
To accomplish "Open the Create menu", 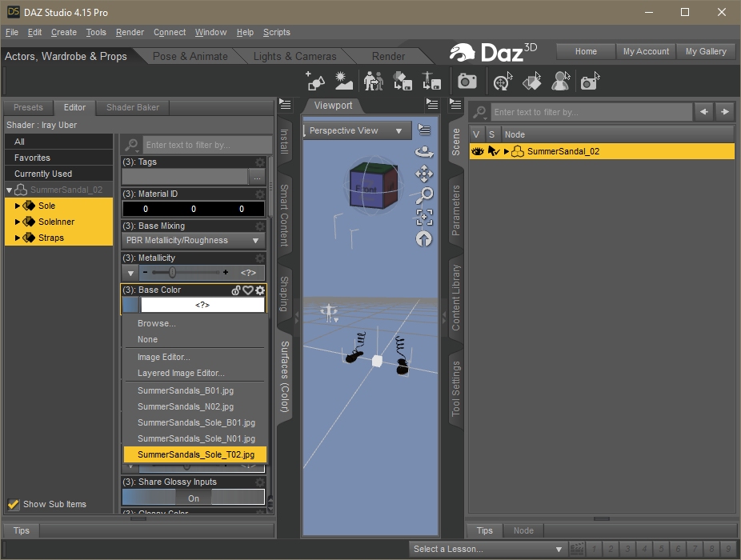I will [x=64, y=32].
